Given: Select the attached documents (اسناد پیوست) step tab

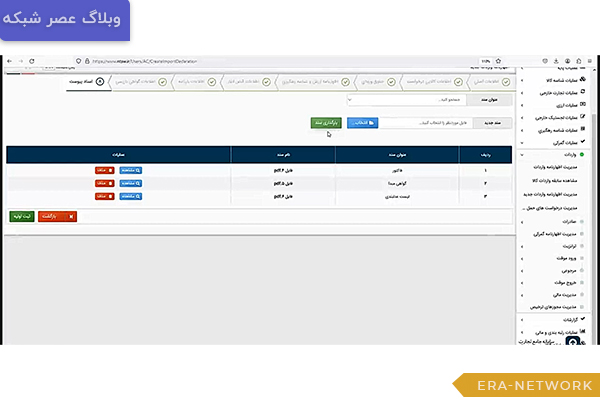Looking at the screenshot, I should click(86, 81).
